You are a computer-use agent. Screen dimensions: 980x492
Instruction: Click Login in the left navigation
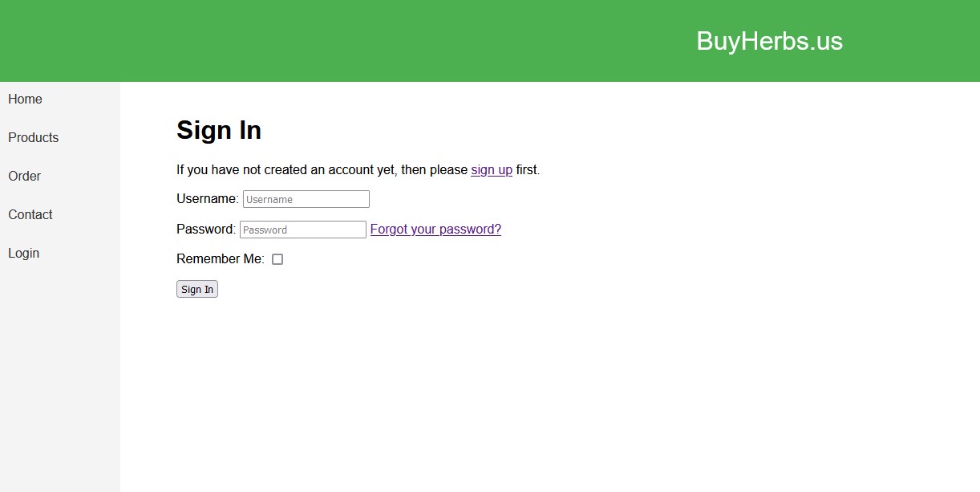23,254
